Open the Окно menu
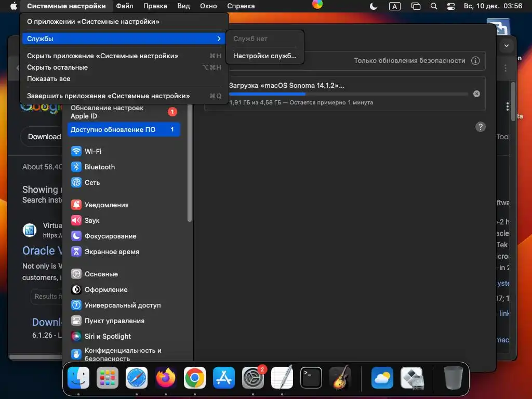This screenshot has height=399, width=532. (x=208, y=6)
